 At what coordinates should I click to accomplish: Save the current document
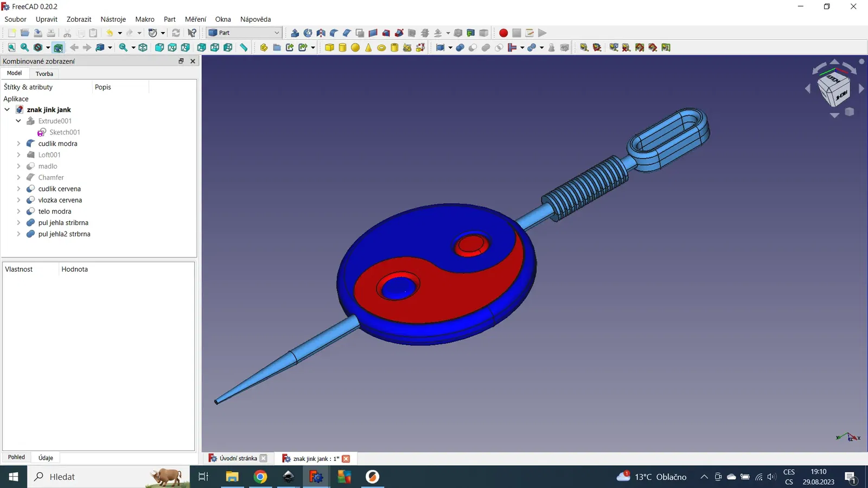click(38, 33)
